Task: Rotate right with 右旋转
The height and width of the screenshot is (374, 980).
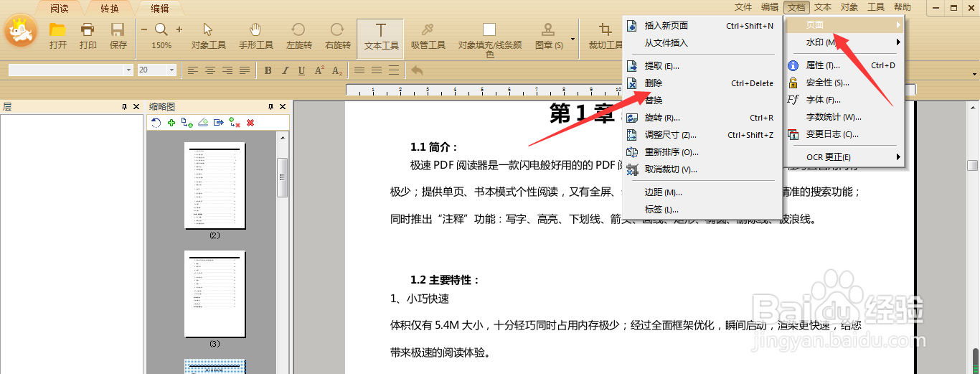Action: [x=337, y=35]
